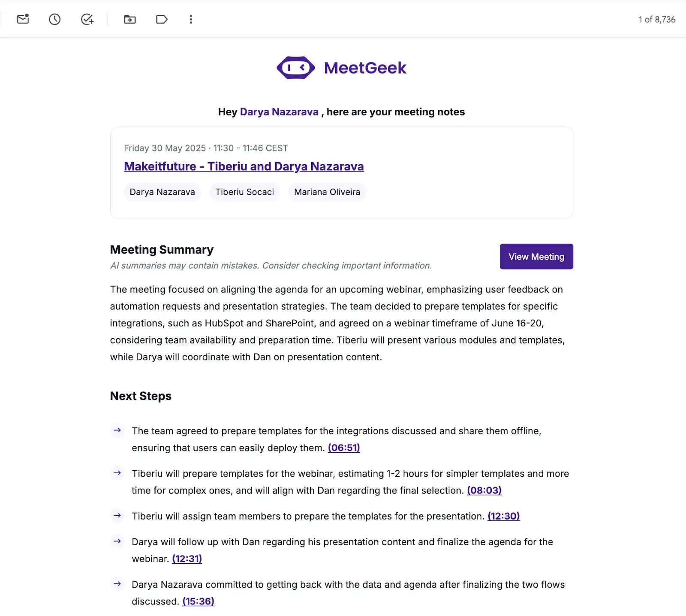This screenshot has height=616, width=686.
Task: Click the 12:30 timestamp
Action: [503, 516]
